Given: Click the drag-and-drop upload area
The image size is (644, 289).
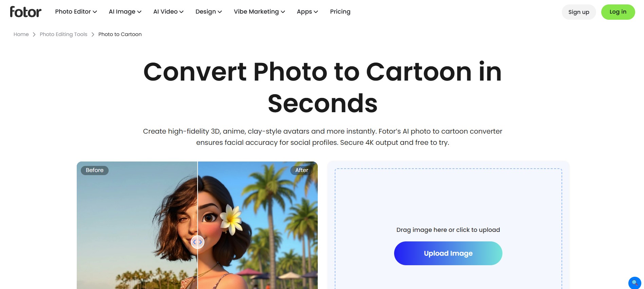Looking at the screenshot, I should pyautogui.click(x=448, y=228).
